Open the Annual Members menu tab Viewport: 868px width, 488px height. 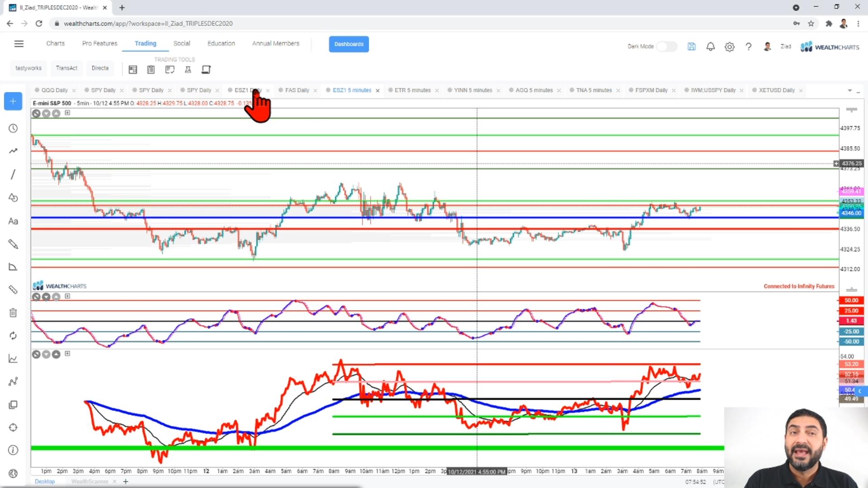point(276,43)
